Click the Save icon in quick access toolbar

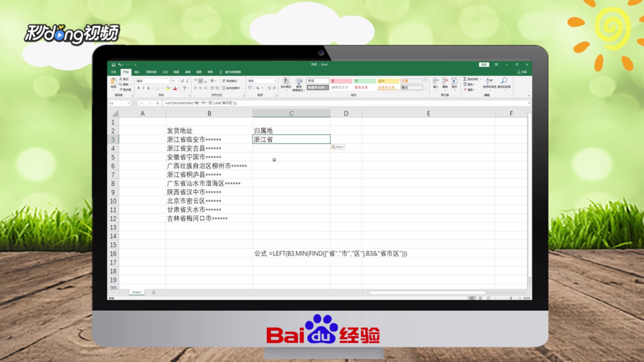tap(113, 65)
